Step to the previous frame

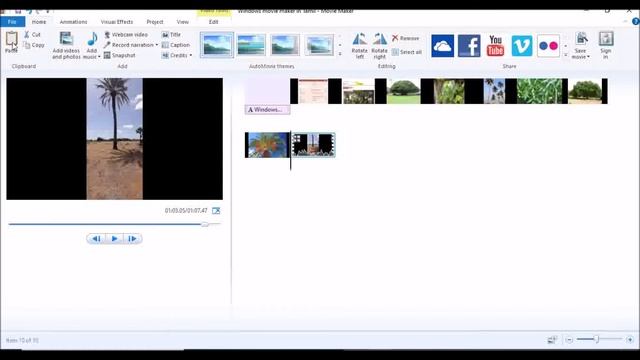click(96, 238)
